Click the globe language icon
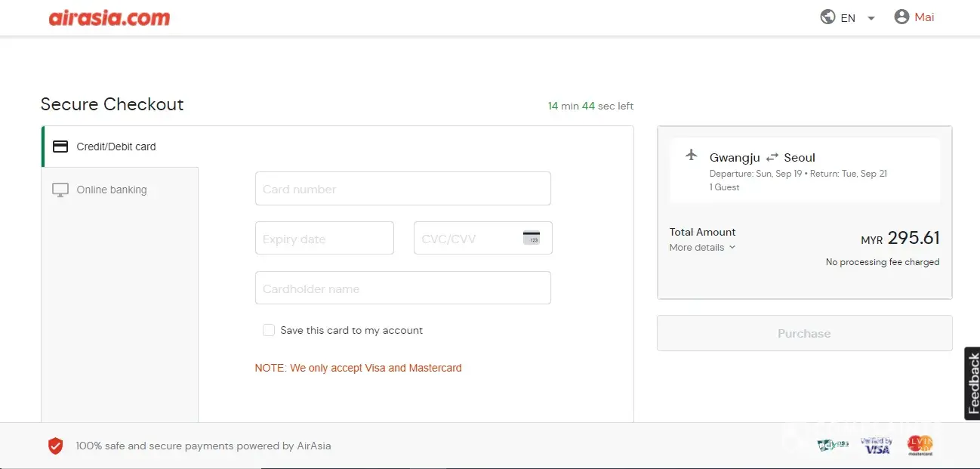 [827, 17]
